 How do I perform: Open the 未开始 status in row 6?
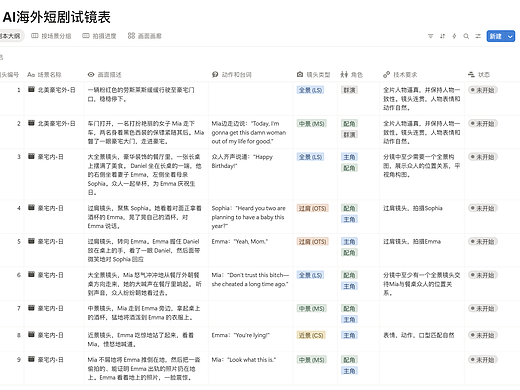(x=483, y=275)
